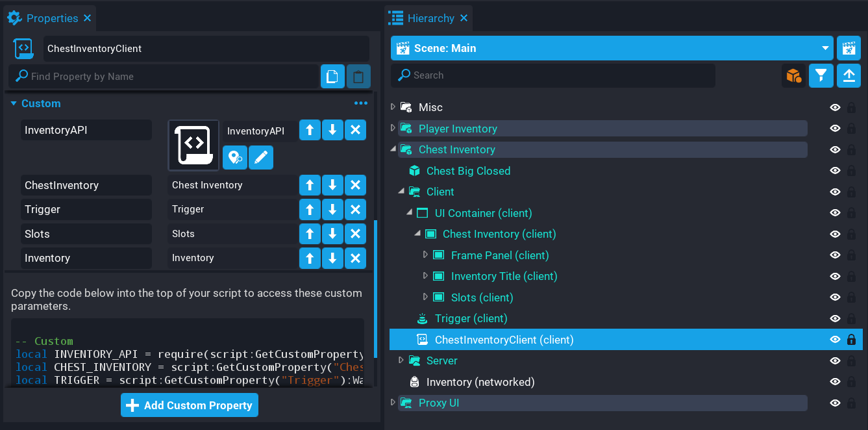Toggle visibility of Player Inventory

835,129
